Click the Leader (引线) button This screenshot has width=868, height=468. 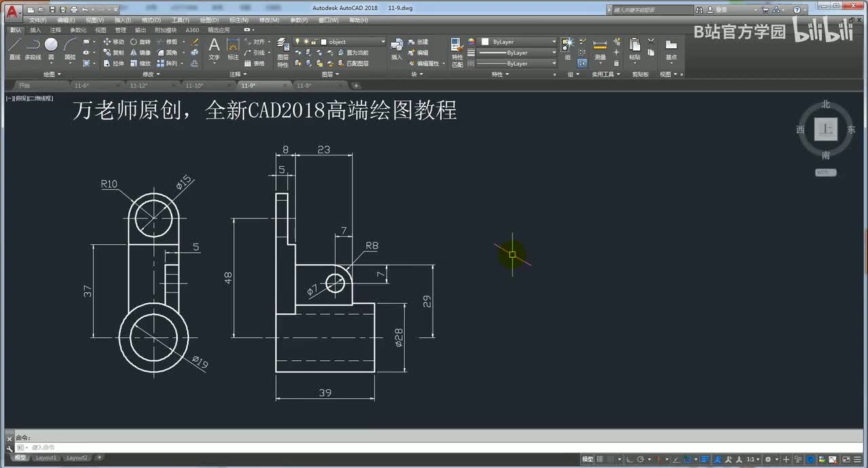[x=254, y=52]
